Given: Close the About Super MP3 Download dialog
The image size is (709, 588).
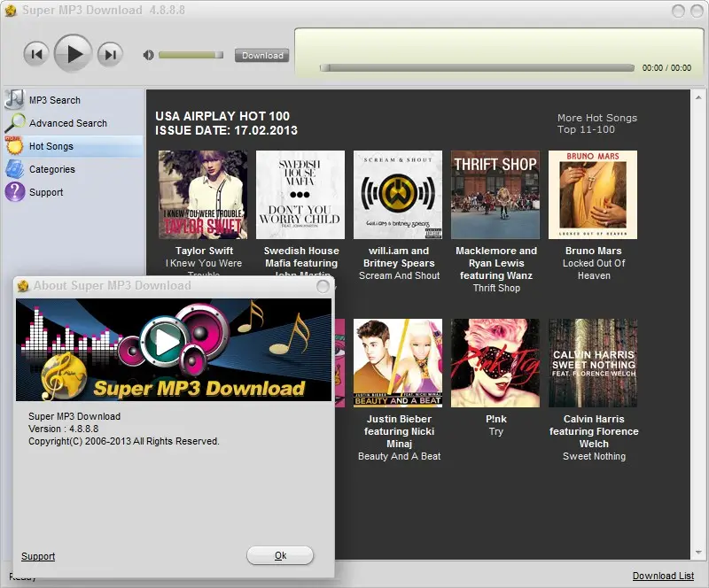Looking at the screenshot, I should pos(323,286).
